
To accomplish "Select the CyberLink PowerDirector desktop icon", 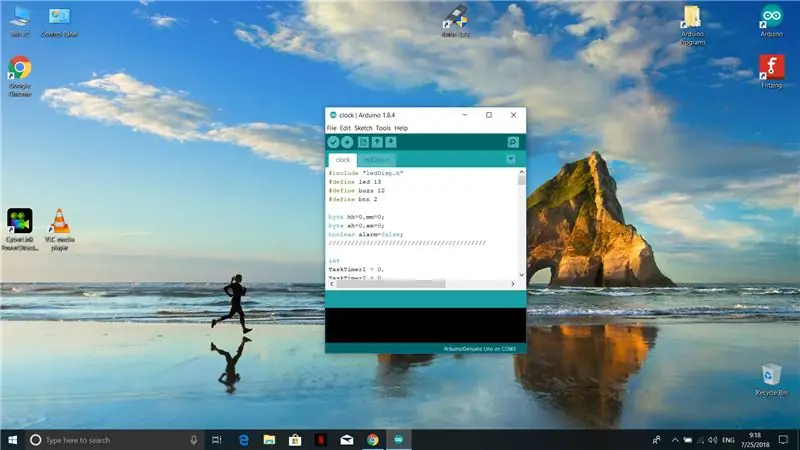I will 20,229.
